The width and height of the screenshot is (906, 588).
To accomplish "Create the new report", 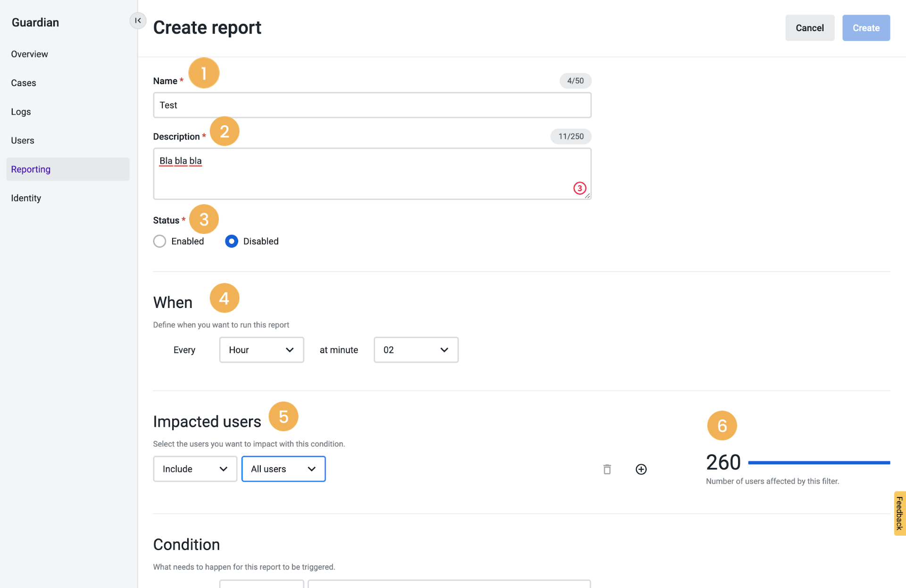I will 865,28.
